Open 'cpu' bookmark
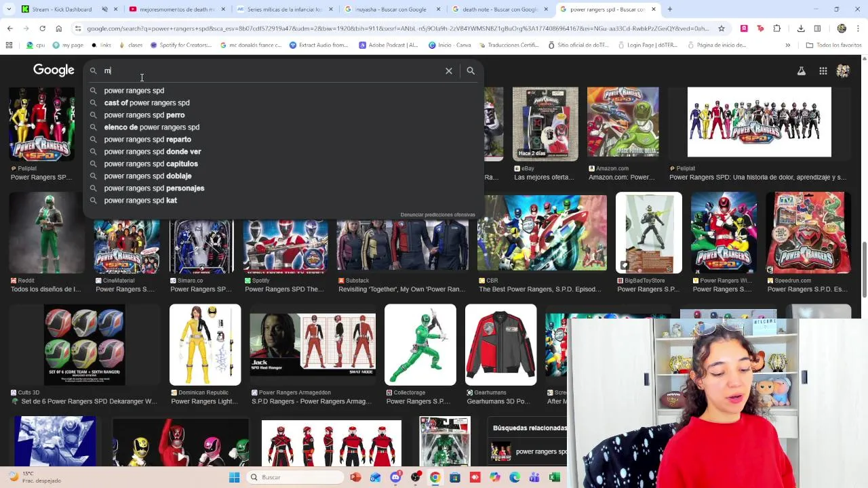The height and width of the screenshot is (488, 868). click(35, 45)
